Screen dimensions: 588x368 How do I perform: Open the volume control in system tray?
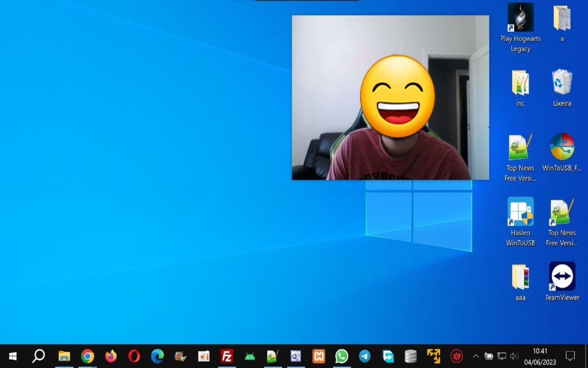pos(514,356)
